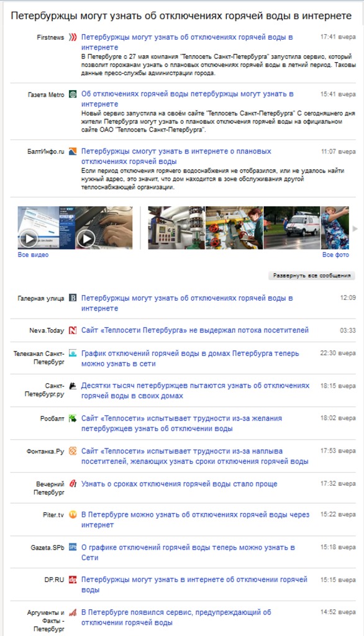Click the Фонтанка.Ру orange source icon
364x636 pixels.
click(73, 451)
